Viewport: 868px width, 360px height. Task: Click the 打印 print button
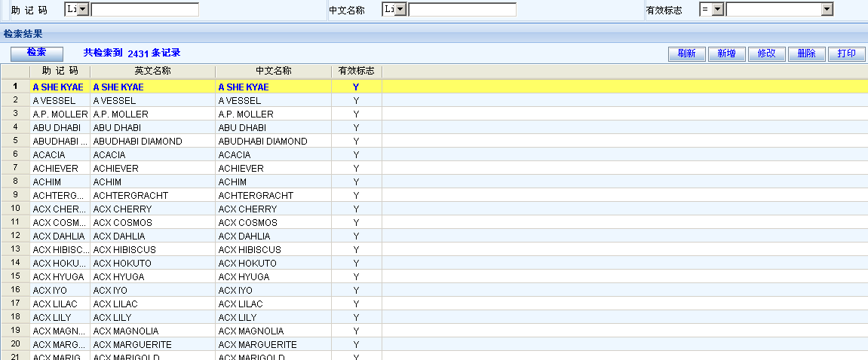[846, 53]
